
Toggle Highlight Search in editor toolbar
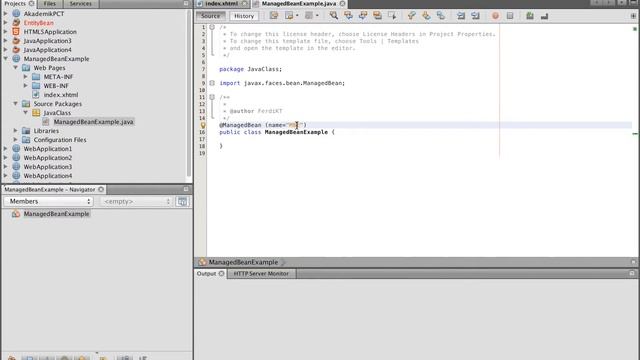pyautogui.click(x=377, y=16)
